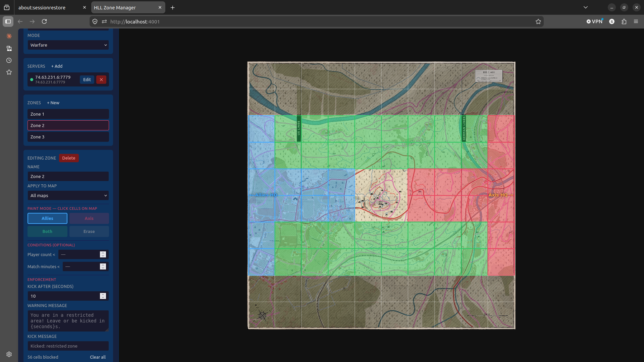The image size is (644, 362).
Task: Click the shield tracking protection icon
Action: (x=95, y=21)
